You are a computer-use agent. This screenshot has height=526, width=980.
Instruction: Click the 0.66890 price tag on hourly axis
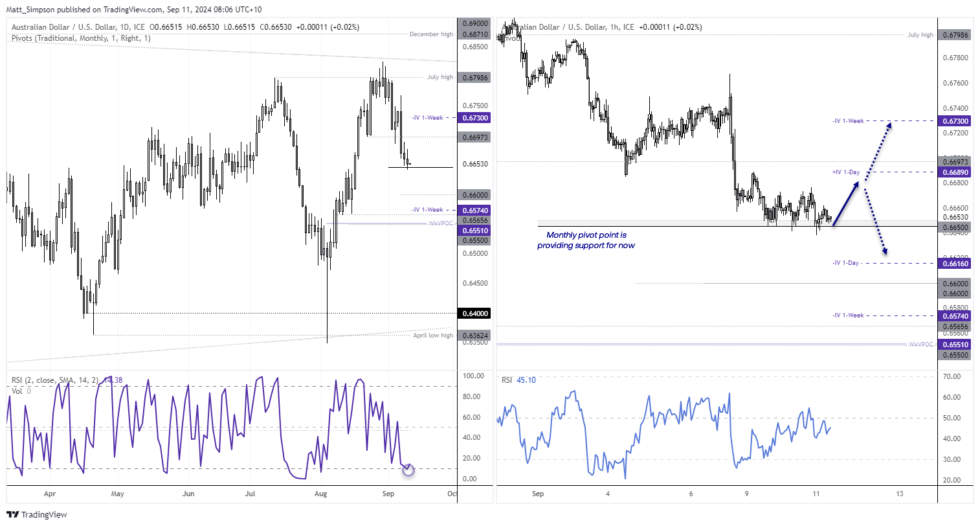coord(955,172)
